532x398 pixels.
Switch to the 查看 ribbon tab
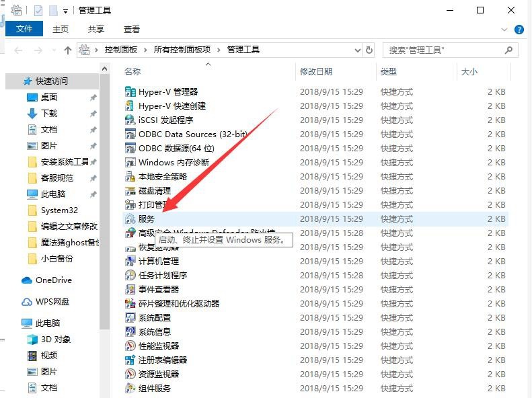pyautogui.click(x=132, y=30)
